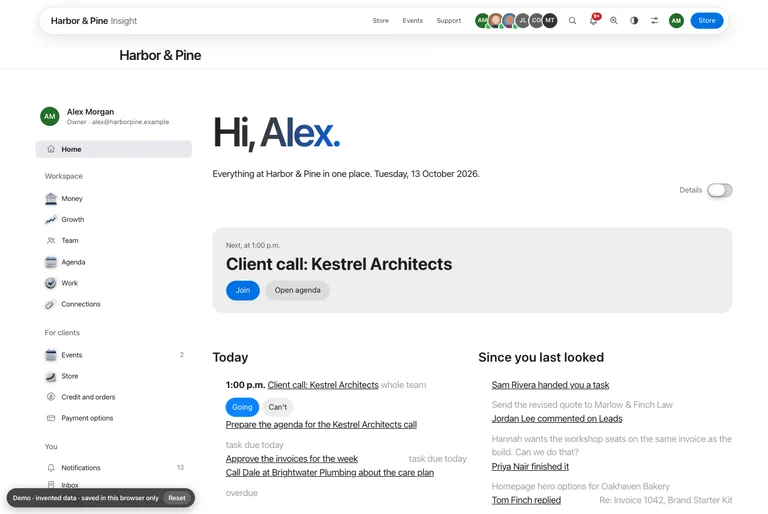Click the Open agenda button
Viewport: 768px width, 514px height.
(x=297, y=290)
